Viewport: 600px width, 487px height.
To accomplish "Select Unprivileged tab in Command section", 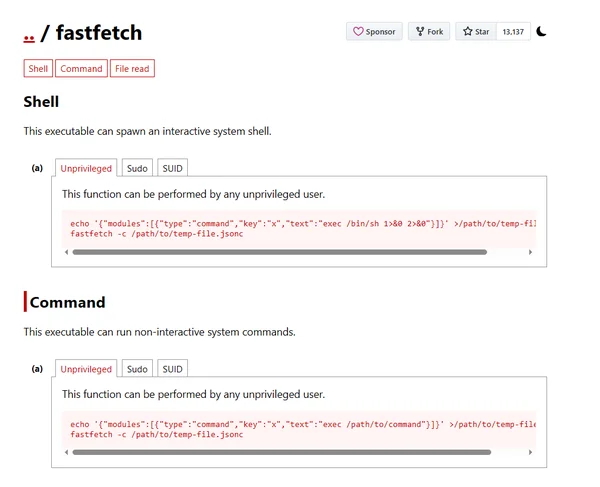I will coord(86,369).
